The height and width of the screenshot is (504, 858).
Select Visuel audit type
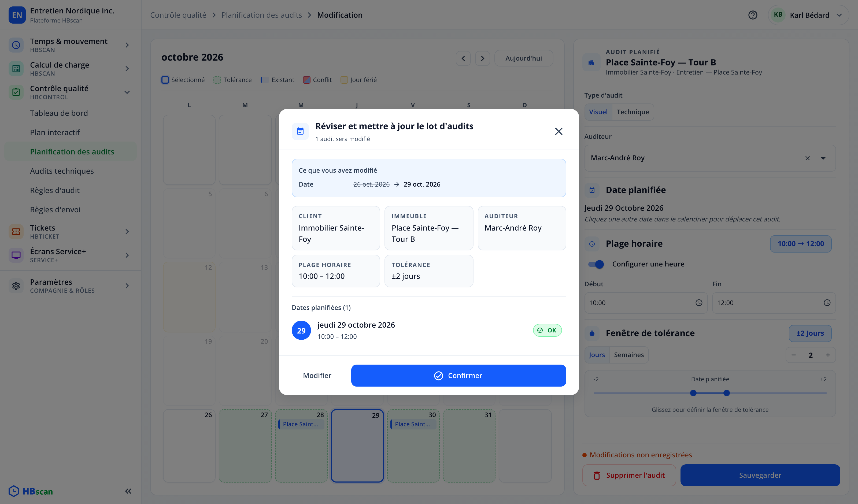click(598, 112)
